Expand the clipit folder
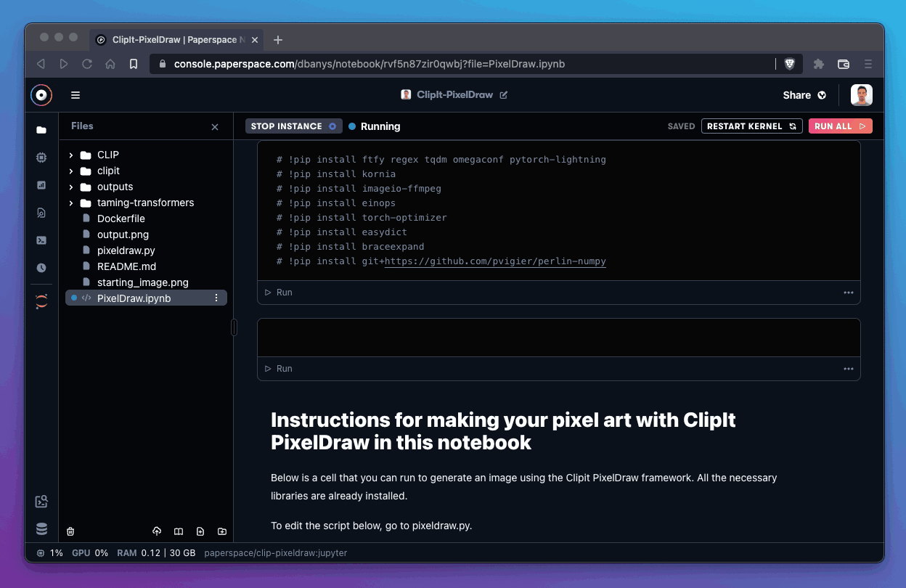The height and width of the screenshot is (588, 906). click(x=71, y=171)
